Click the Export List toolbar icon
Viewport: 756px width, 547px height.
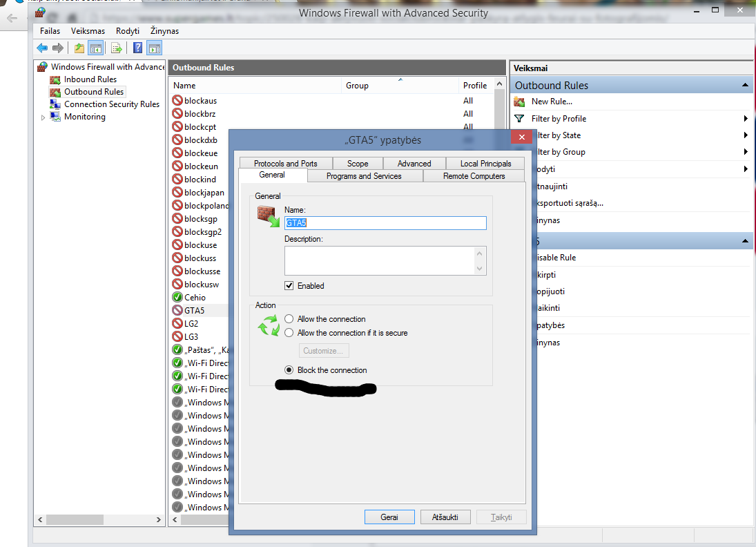point(117,48)
